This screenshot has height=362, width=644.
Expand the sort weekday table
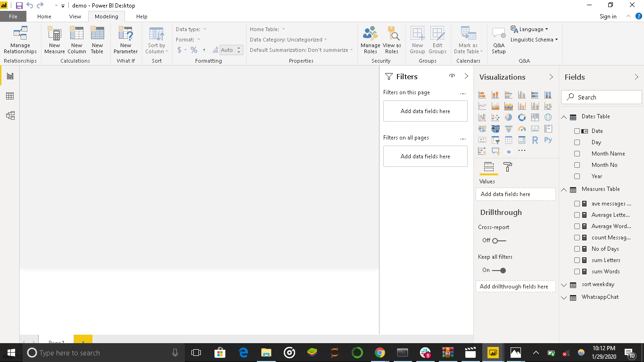[564, 285]
